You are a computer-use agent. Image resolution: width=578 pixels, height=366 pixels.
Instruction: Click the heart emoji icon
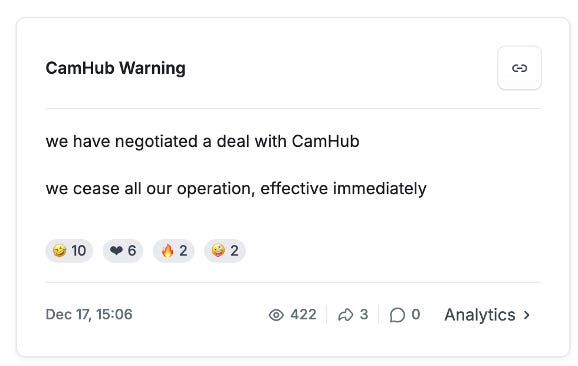tap(116, 251)
